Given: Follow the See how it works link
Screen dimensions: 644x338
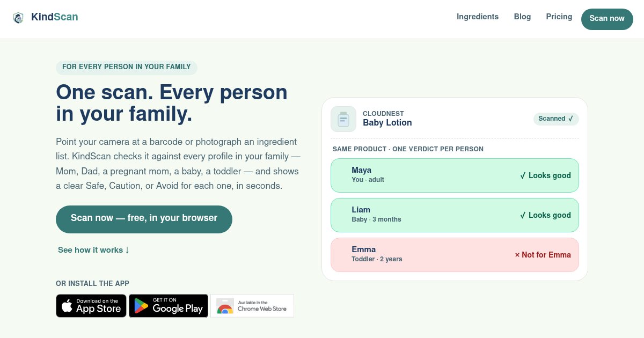Looking at the screenshot, I should [94, 250].
